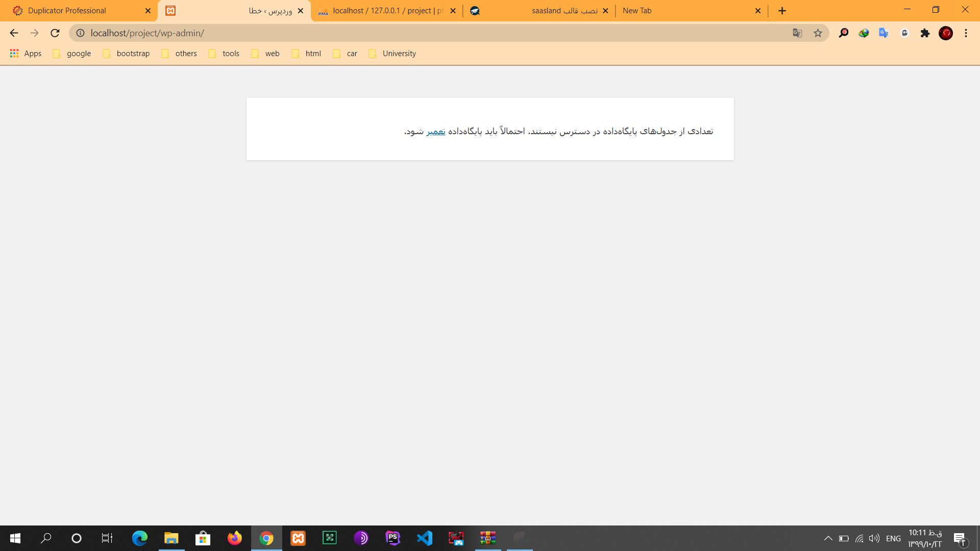
Task: Click the repair database link
Action: [436, 132]
